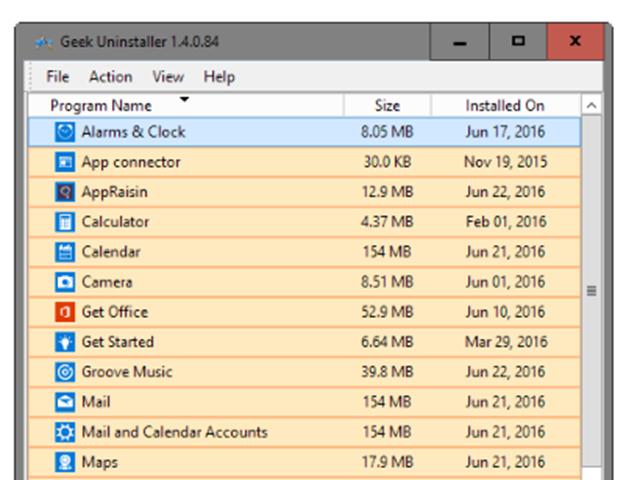Select the Calculator app icon
The width and height of the screenshot is (640, 480).
click(65, 222)
